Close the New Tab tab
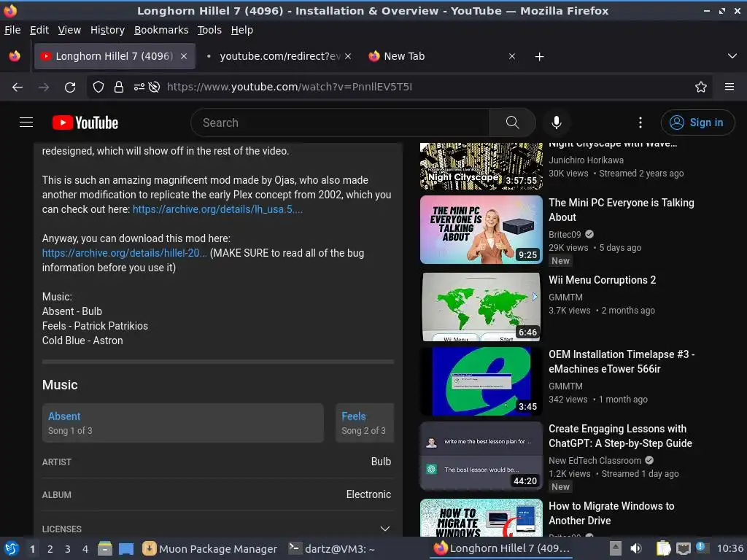Viewport: 747px width, 560px height. click(x=512, y=56)
